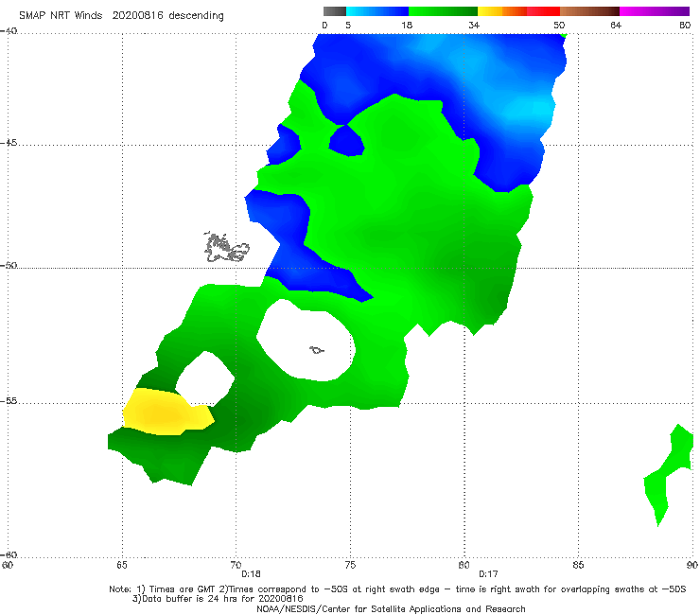Click the magenta-purple segment of the color bar
Image resolution: width=700 pixels, height=615 pixels.
(x=655, y=11)
